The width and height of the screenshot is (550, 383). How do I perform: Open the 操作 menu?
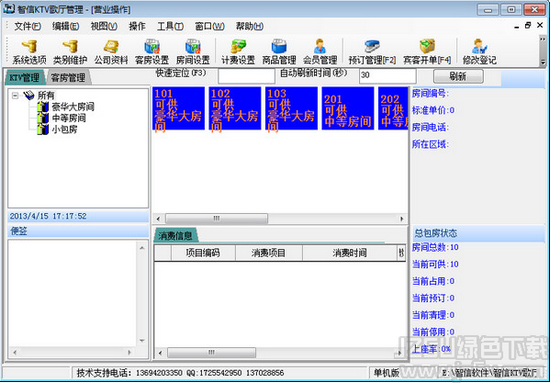(x=137, y=26)
